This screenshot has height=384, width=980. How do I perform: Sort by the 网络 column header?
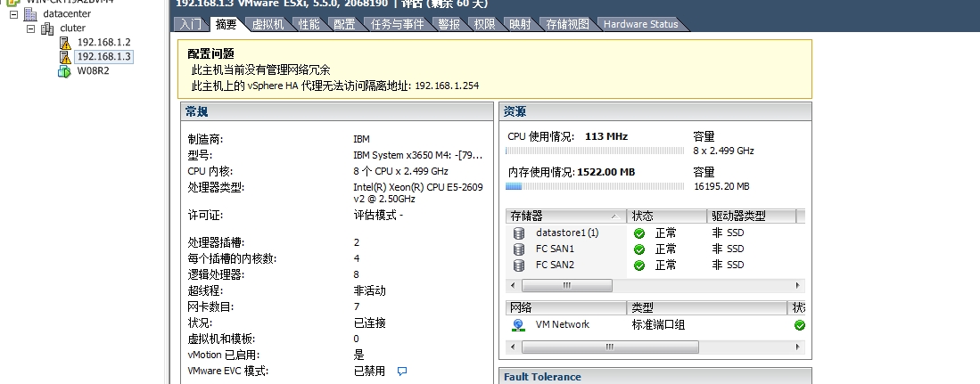(566, 308)
